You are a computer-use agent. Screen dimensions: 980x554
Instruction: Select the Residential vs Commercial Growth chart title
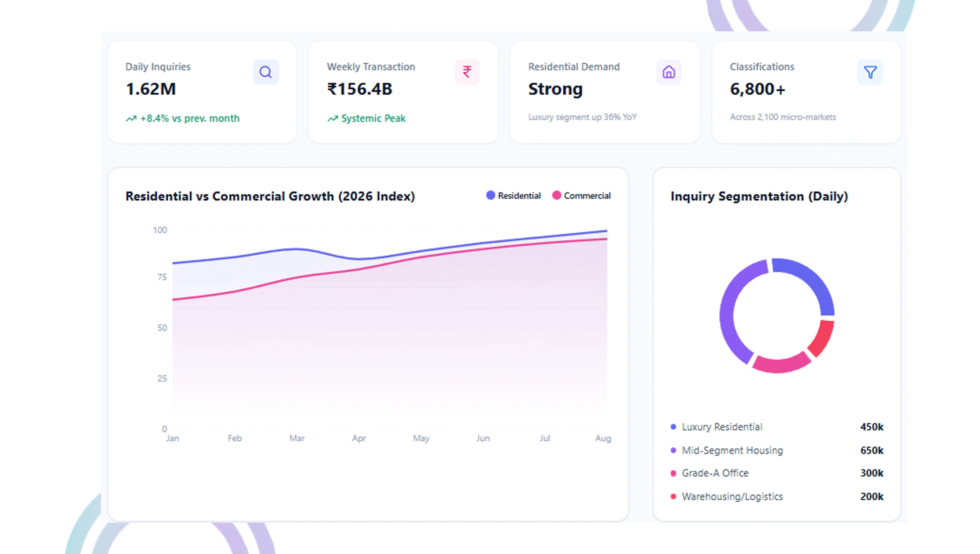[x=270, y=196]
